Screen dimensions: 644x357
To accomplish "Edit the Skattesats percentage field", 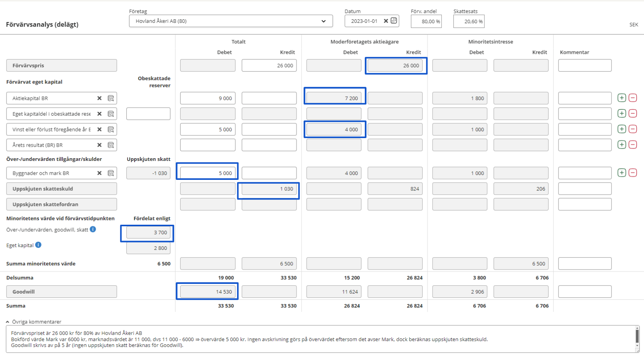I will pos(469,22).
